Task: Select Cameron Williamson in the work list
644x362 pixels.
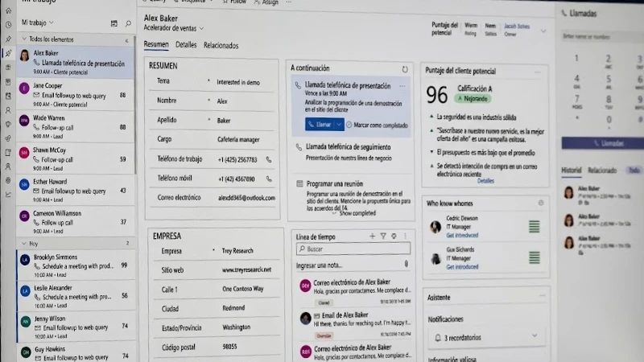Action: 75,222
